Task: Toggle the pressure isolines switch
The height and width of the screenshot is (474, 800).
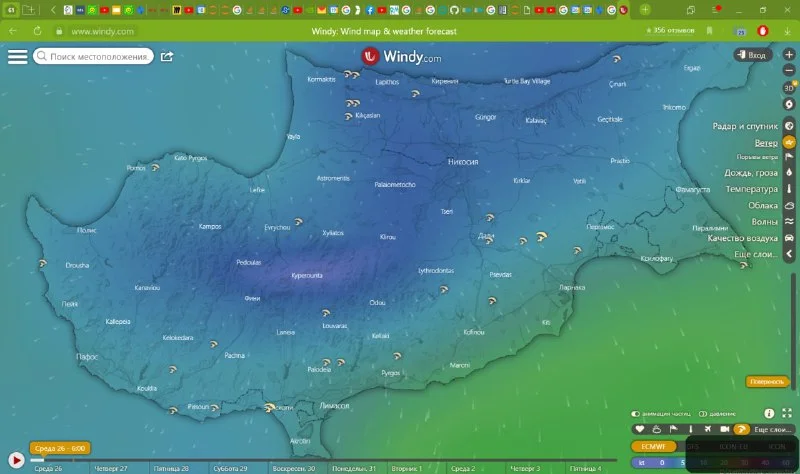Action: pos(703,413)
